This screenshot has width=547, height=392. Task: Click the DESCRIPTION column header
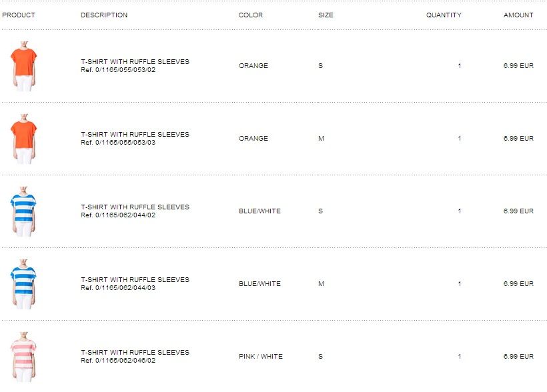pos(104,15)
